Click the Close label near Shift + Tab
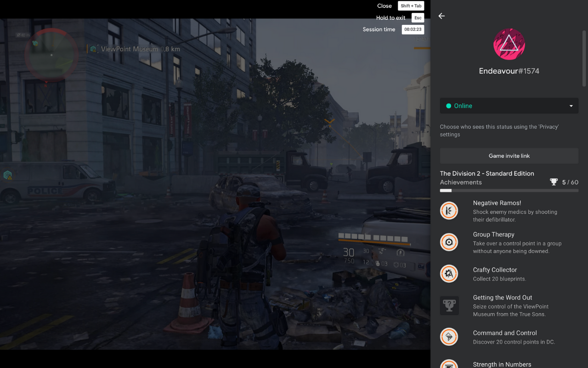The height and width of the screenshot is (368, 588). tap(384, 6)
